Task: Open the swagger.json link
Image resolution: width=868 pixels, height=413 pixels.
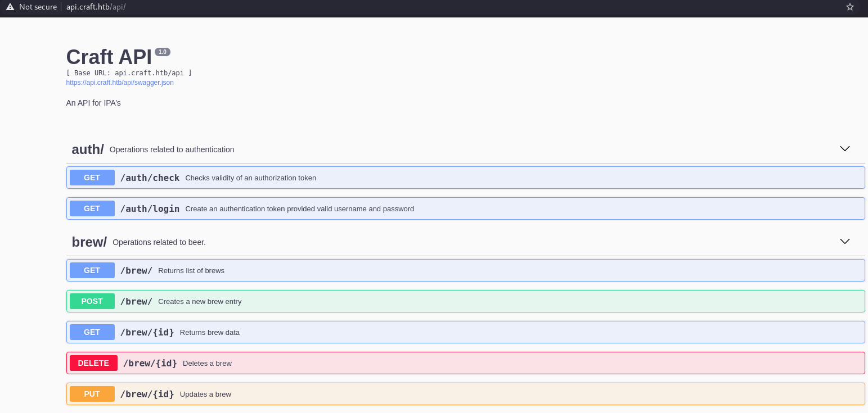Action: point(120,83)
